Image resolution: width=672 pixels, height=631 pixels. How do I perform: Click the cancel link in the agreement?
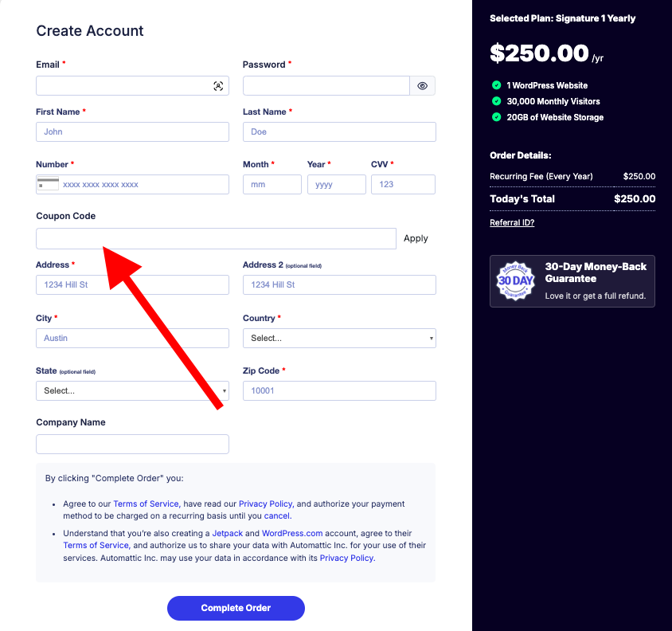tap(277, 515)
